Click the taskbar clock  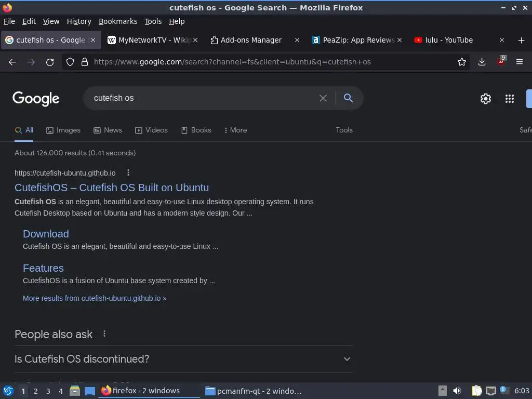(x=522, y=391)
